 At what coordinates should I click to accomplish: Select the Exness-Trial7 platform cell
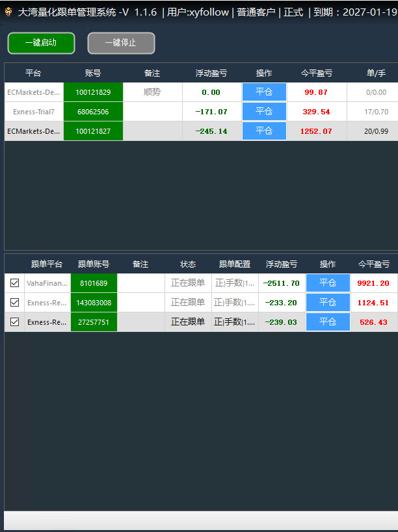click(34, 112)
